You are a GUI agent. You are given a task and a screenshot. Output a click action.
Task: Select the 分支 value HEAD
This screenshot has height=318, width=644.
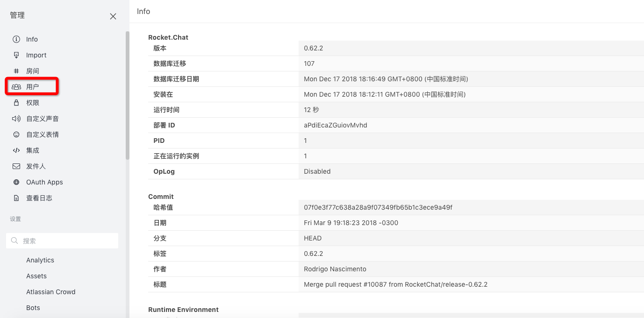[x=313, y=238]
